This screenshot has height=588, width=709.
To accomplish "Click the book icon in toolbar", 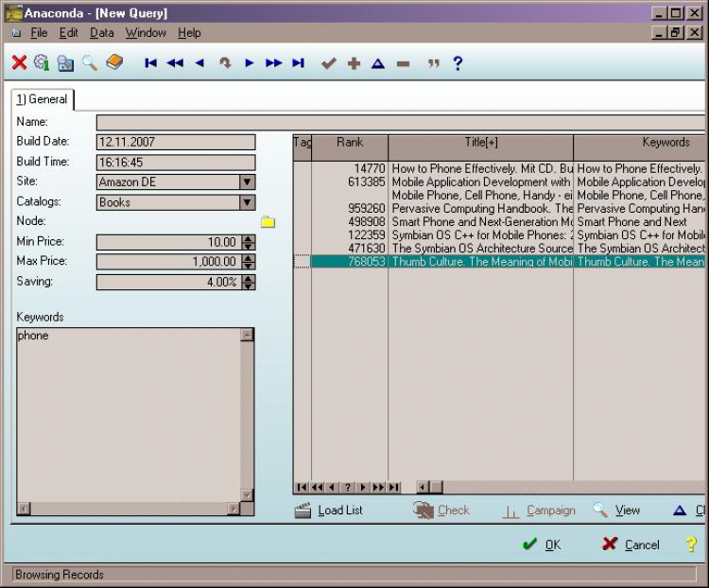I will coord(114,63).
